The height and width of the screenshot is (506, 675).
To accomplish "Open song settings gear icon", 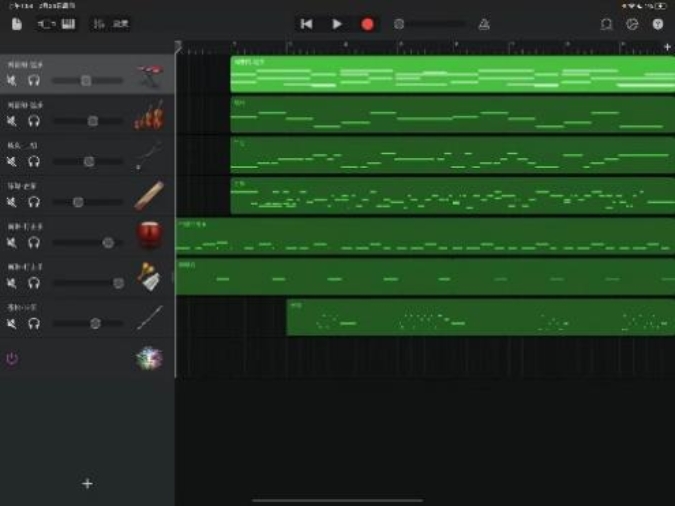I will pos(632,24).
